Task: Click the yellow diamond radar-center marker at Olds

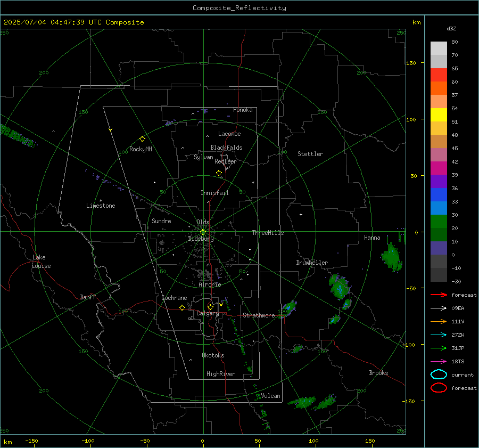Action: [203, 232]
